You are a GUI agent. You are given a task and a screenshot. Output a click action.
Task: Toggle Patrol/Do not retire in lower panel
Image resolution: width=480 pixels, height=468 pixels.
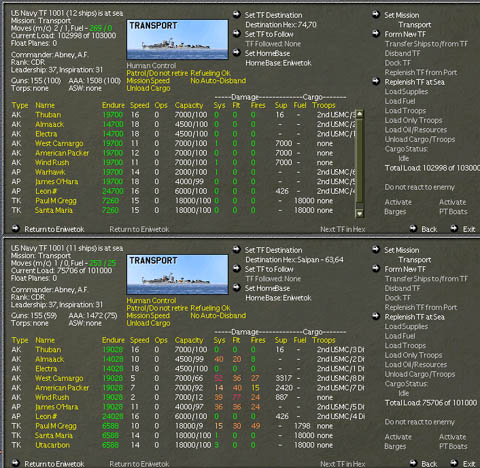click(x=157, y=308)
